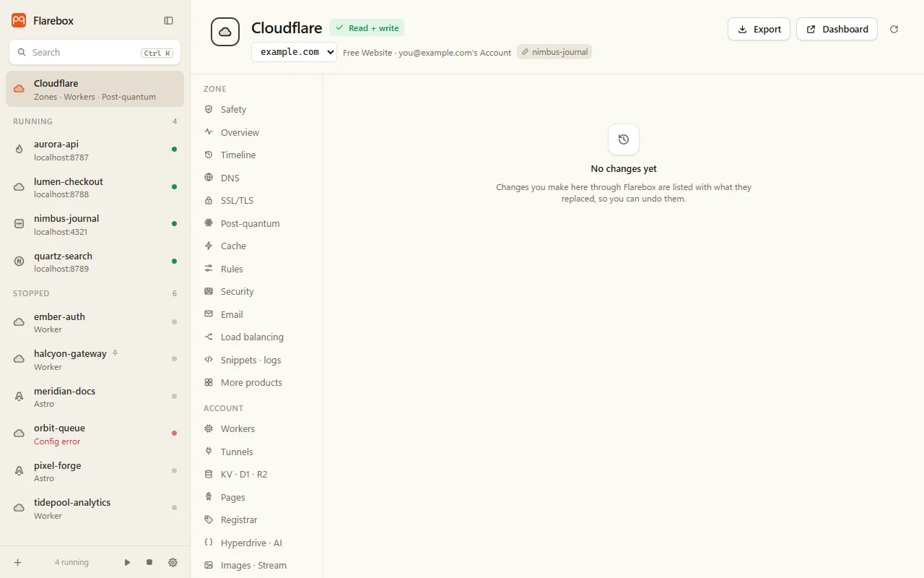The image size is (924, 578).
Task: Click the aurora-api flame icon
Action: pyautogui.click(x=19, y=150)
